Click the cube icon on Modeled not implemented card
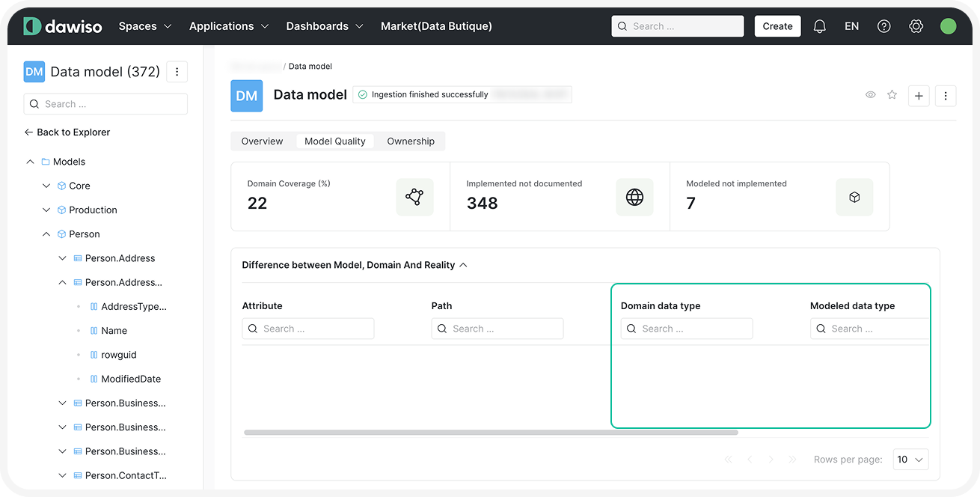 pyautogui.click(x=854, y=197)
